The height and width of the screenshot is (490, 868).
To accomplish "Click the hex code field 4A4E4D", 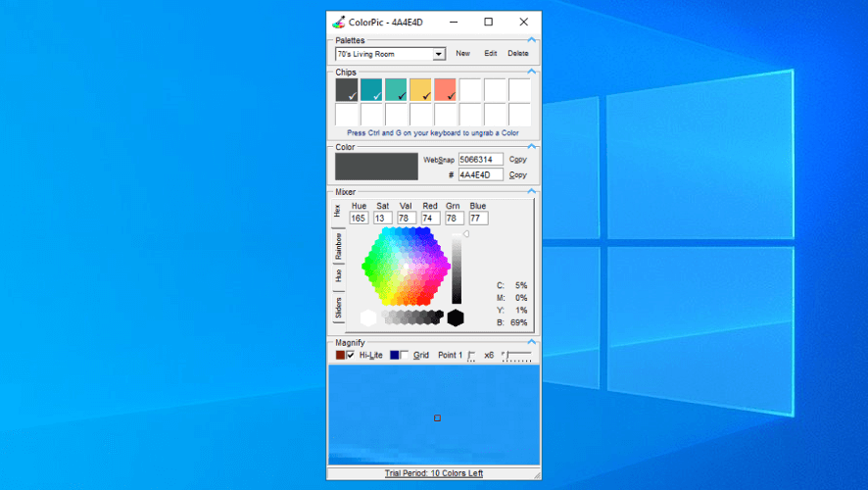I will 480,175.
